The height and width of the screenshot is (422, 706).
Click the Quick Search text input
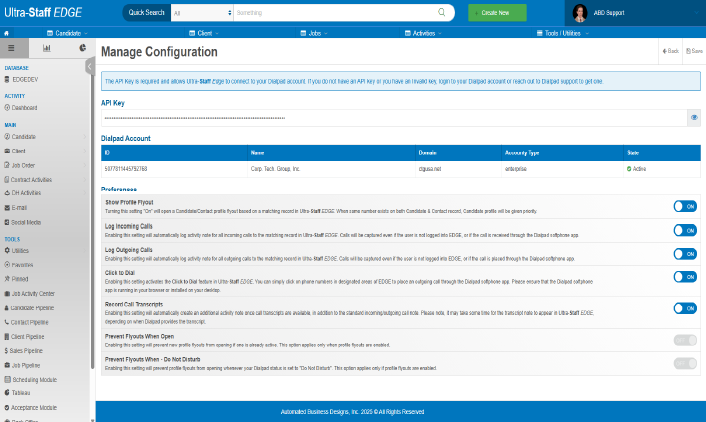(x=335, y=13)
